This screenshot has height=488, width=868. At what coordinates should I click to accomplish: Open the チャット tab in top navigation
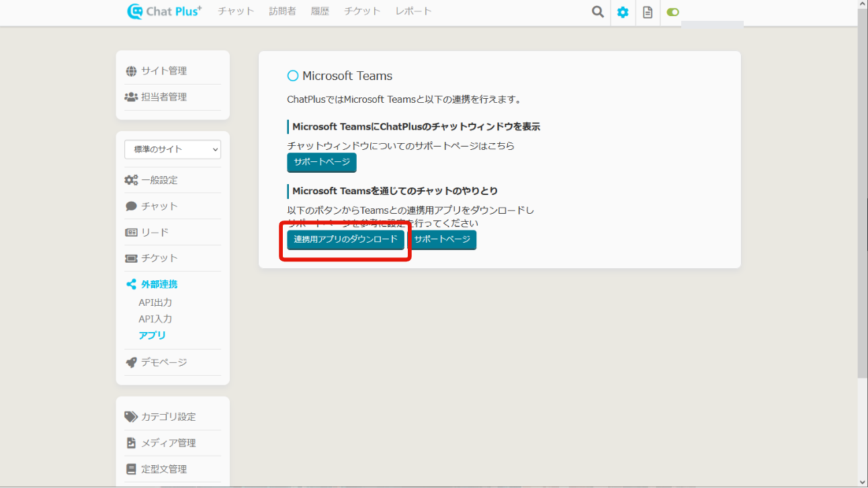(x=236, y=11)
